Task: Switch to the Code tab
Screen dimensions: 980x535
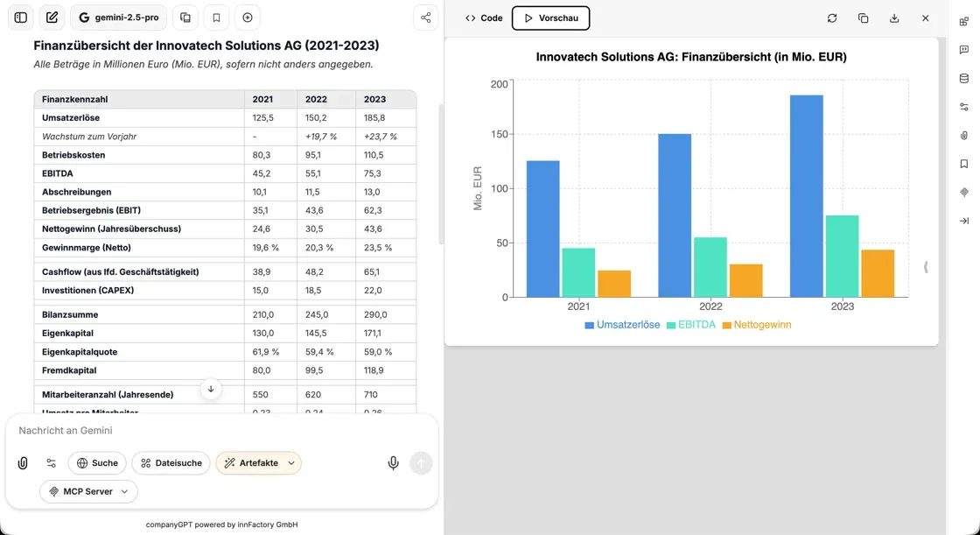Action: [484, 18]
